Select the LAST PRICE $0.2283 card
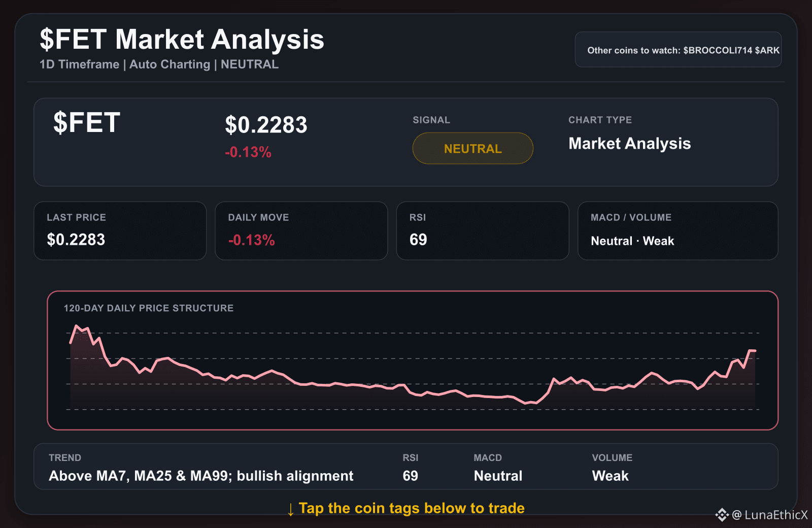Screen dimensions: 812x528 [x=120, y=231]
